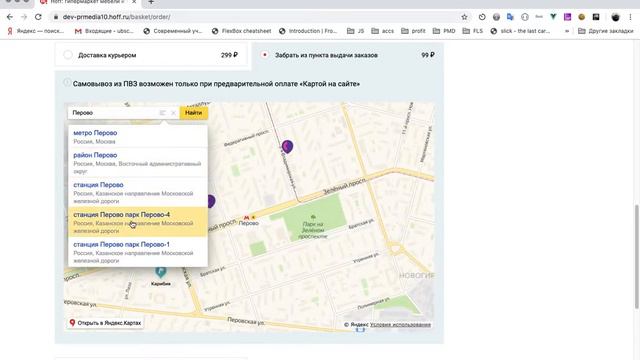The width and height of the screenshot is (640, 360).
Task: Open the profile avatar in toolbar
Action: pyautogui.click(x=616, y=17)
